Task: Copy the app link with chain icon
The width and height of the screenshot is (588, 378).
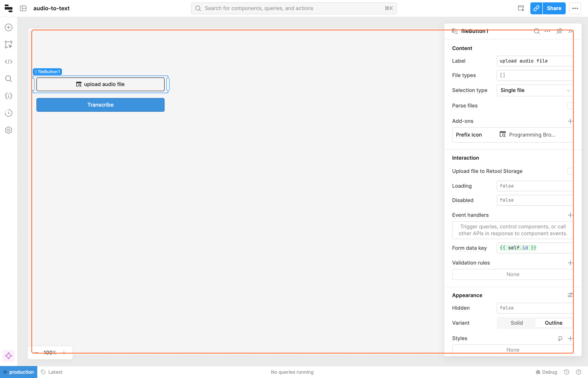Action: pyautogui.click(x=536, y=8)
